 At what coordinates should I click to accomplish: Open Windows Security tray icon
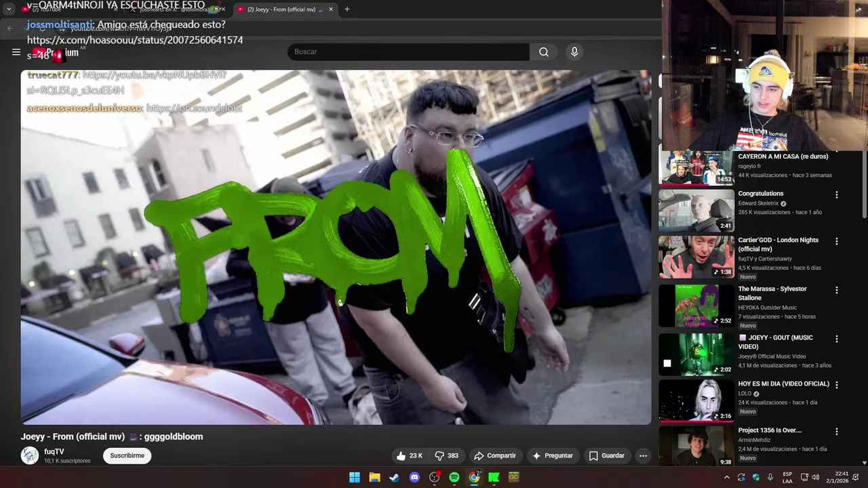click(x=756, y=477)
